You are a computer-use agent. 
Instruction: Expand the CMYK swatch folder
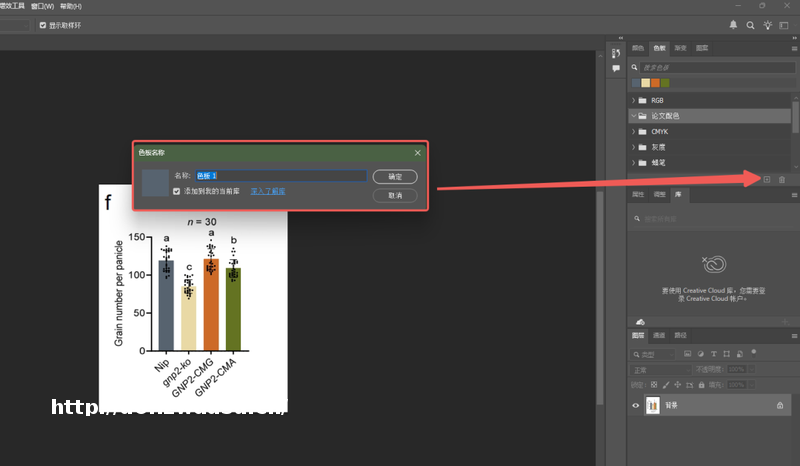[634, 131]
